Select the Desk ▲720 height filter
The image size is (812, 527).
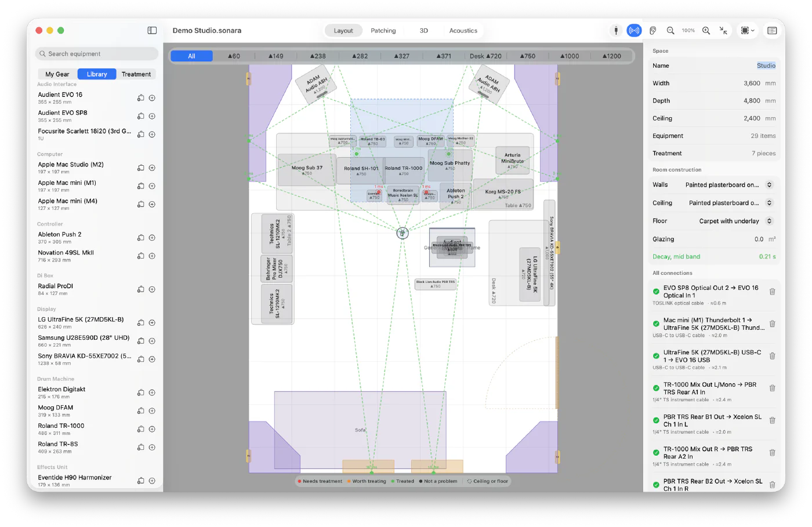(485, 56)
